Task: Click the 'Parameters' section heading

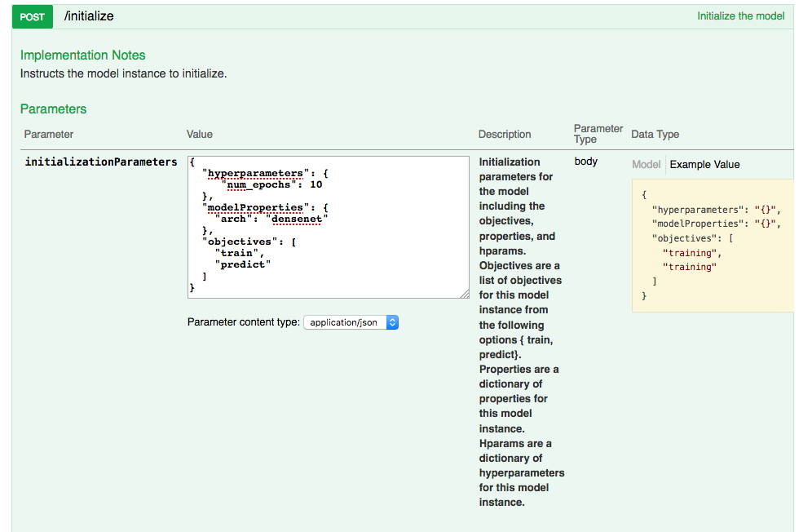Action: coord(53,109)
